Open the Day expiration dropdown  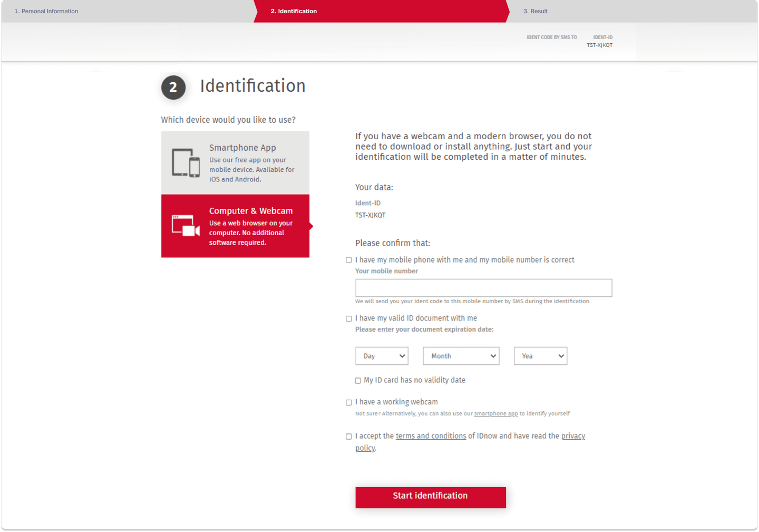click(382, 356)
